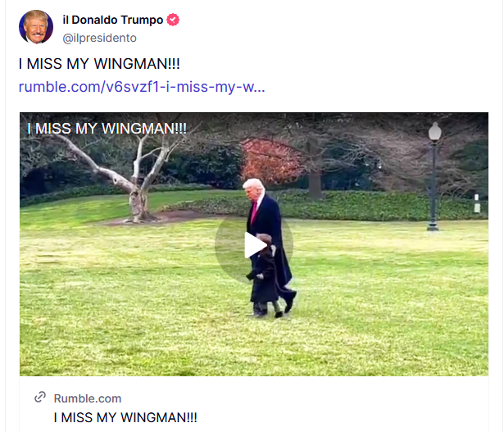
Task: Click the red-leaved tree in the thumbnail
Action: (x=271, y=159)
